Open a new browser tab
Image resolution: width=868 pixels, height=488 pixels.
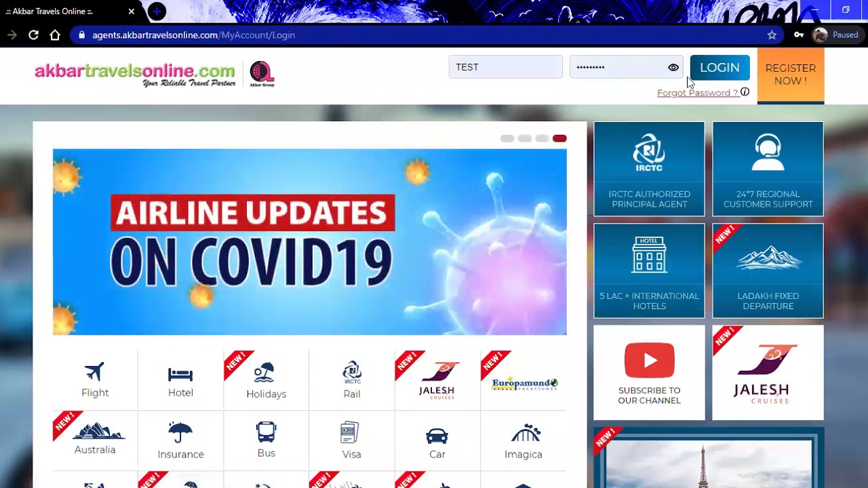coord(157,12)
